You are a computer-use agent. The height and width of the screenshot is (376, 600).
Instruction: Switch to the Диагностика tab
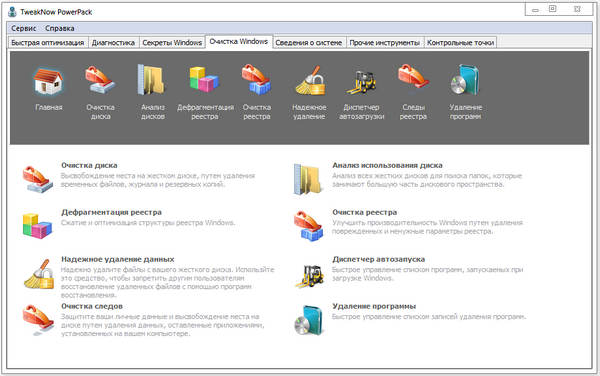point(113,42)
